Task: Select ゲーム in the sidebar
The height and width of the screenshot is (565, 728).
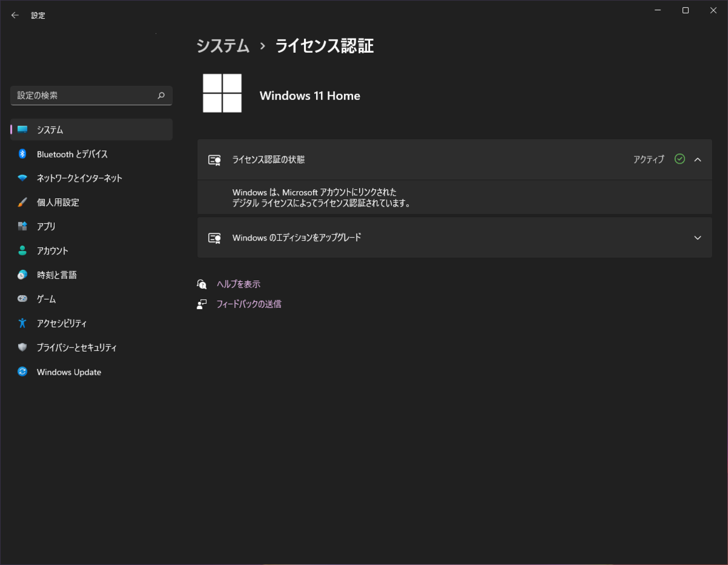Action: click(92, 299)
